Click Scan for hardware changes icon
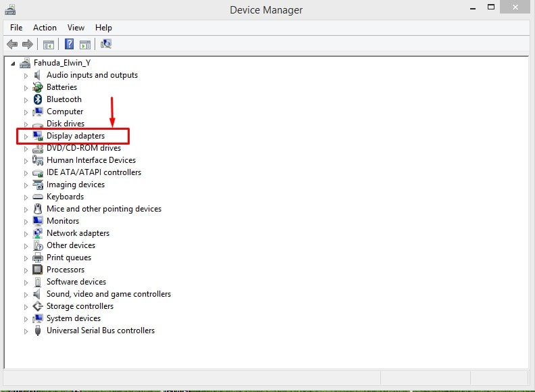The width and height of the screenshot is (535, 392). (x=106, y=44)
